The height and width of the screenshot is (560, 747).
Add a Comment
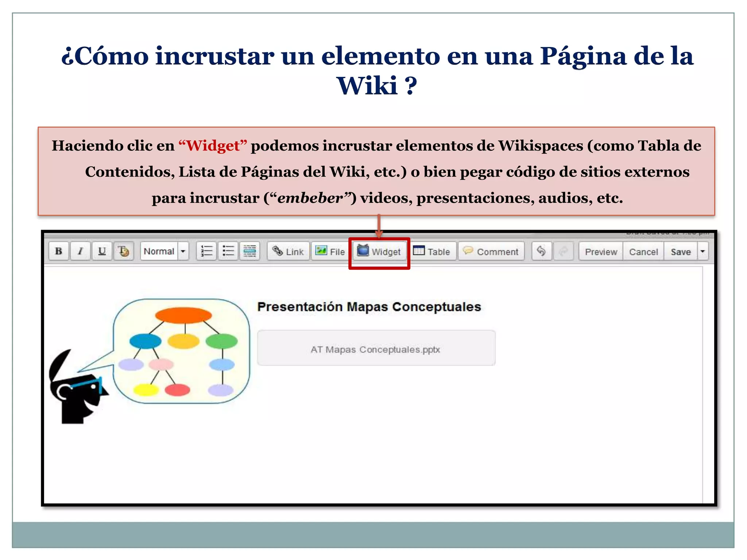click(x=491, y=251)
